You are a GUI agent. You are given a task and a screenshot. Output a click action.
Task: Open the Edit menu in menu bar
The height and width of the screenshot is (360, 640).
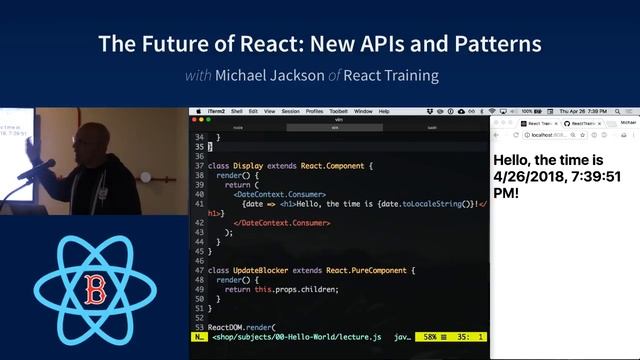(x=253, y=111)
